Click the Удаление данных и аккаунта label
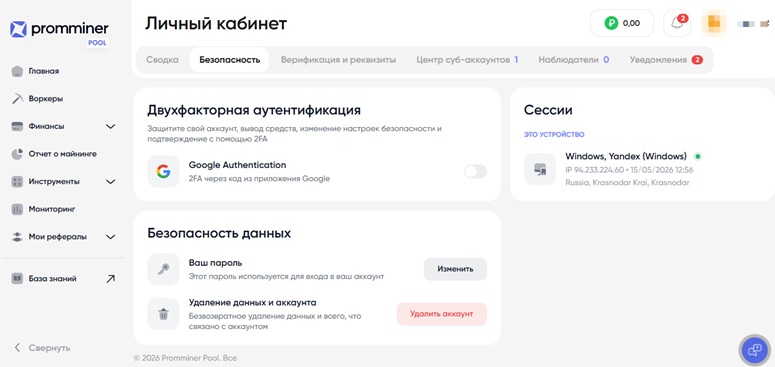This screenshot has width=775, height=367. click(253, 302)
